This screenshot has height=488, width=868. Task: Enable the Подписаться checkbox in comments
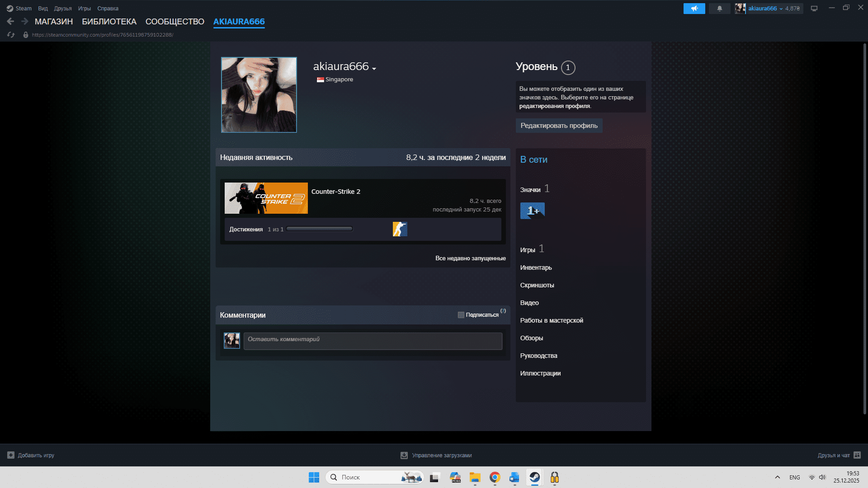pyautogui.click(x=461, y=315)
